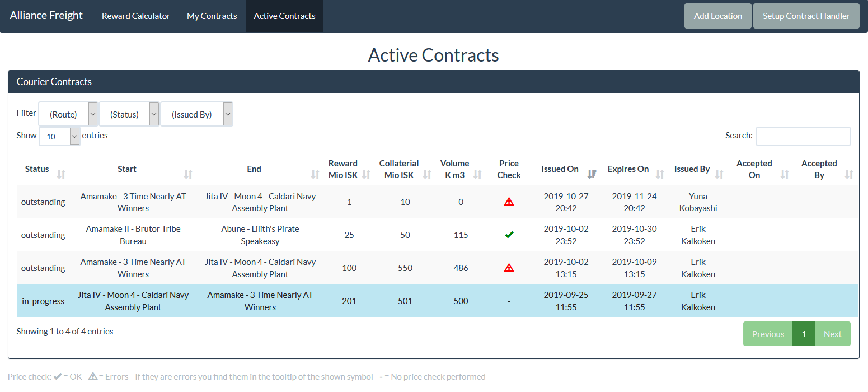868x392 pixels.
Task: Click collateral value 501 cell
Action: (x=405, y=301)
